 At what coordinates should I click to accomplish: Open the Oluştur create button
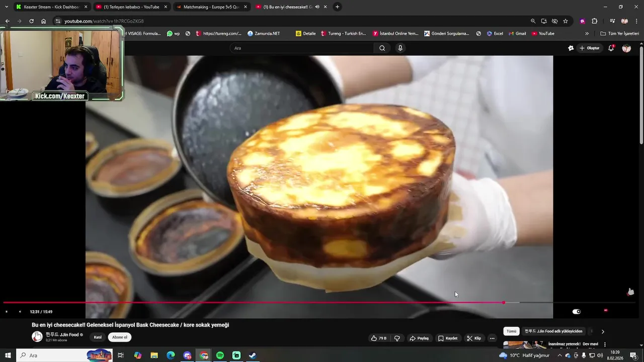[590, 48]
